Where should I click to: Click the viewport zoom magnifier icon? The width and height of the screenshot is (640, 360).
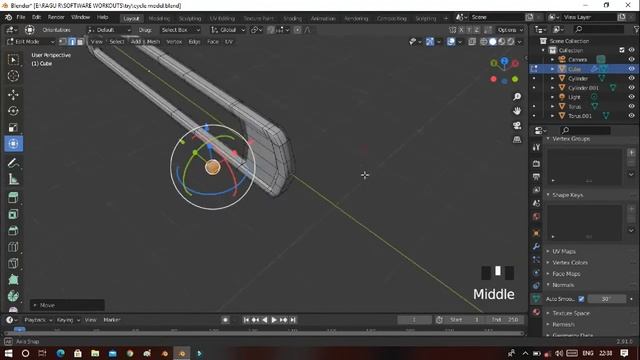[517, 97]
